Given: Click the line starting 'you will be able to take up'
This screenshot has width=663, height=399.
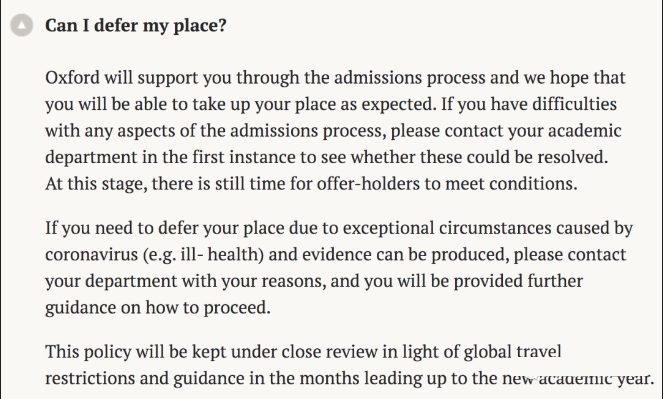Looking at the screenshot, I should 331,104.
